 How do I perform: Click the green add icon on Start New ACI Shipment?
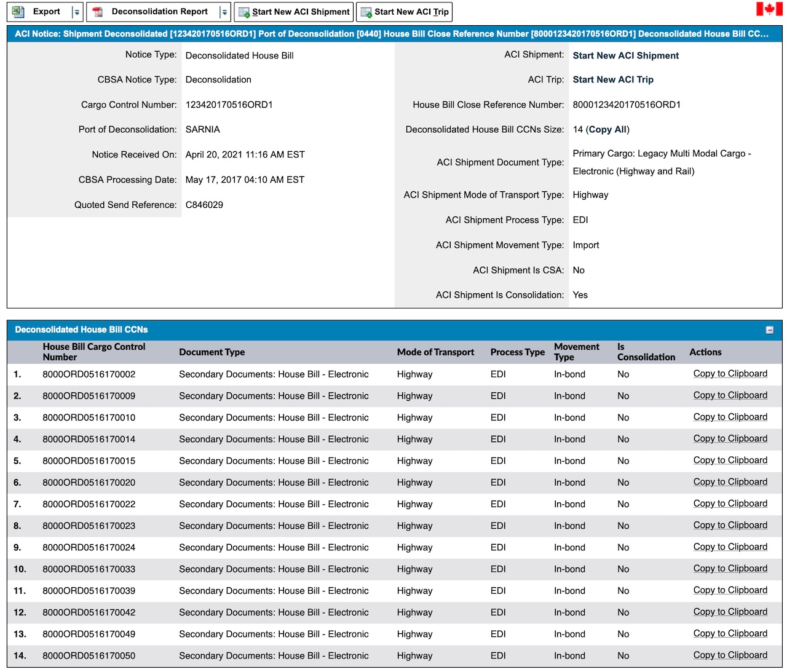[243, 11]
